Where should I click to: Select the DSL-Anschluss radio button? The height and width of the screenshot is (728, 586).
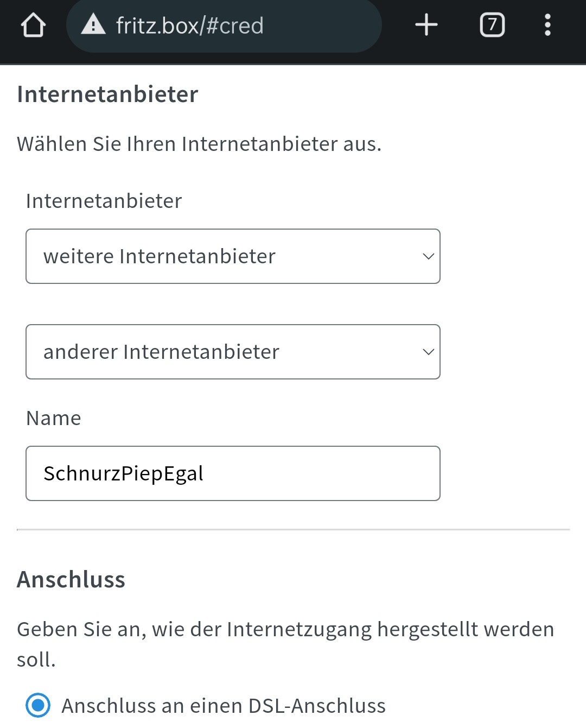click(38, 705)
